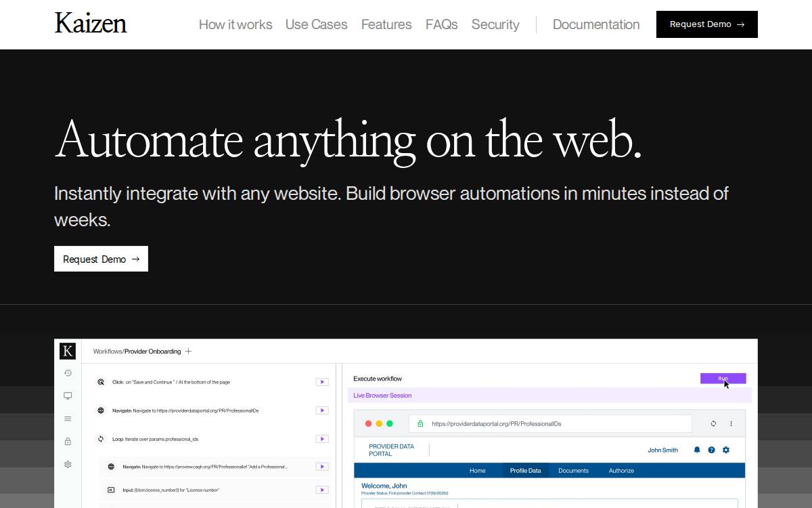Open the portal settings gear icon

point(726,450)
